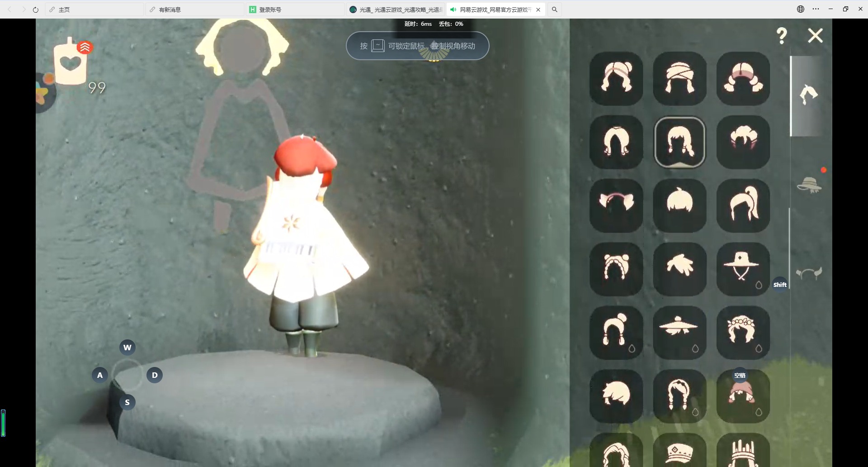The height and width of the screenshot is (467, 868).
Task: Go back to the previous page
Action: point(9,10)
